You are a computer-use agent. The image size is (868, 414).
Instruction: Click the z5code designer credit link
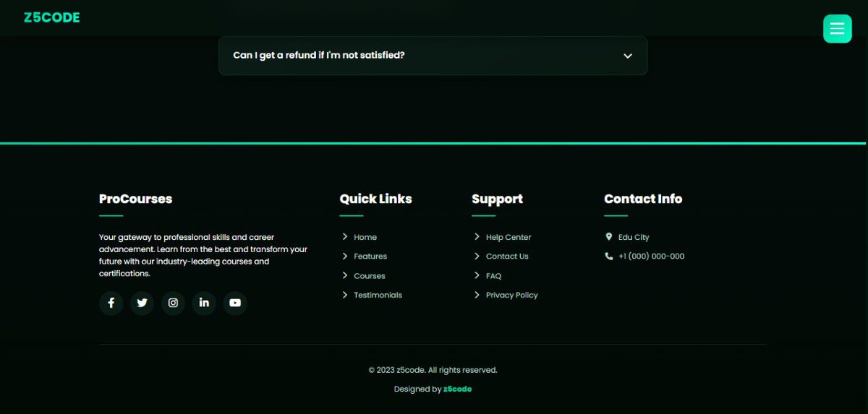457,389
